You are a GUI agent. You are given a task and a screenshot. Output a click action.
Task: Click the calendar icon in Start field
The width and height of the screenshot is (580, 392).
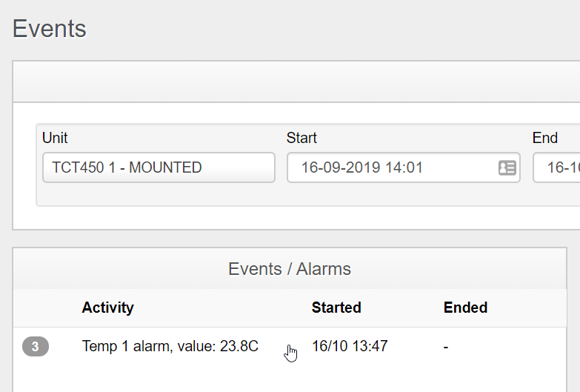507,167
